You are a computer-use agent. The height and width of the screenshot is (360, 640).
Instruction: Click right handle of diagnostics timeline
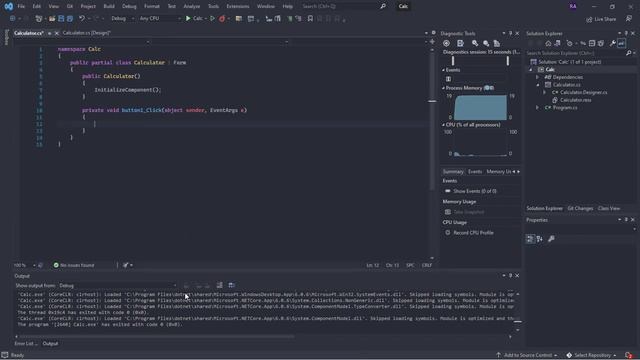[x=508, y=61]
